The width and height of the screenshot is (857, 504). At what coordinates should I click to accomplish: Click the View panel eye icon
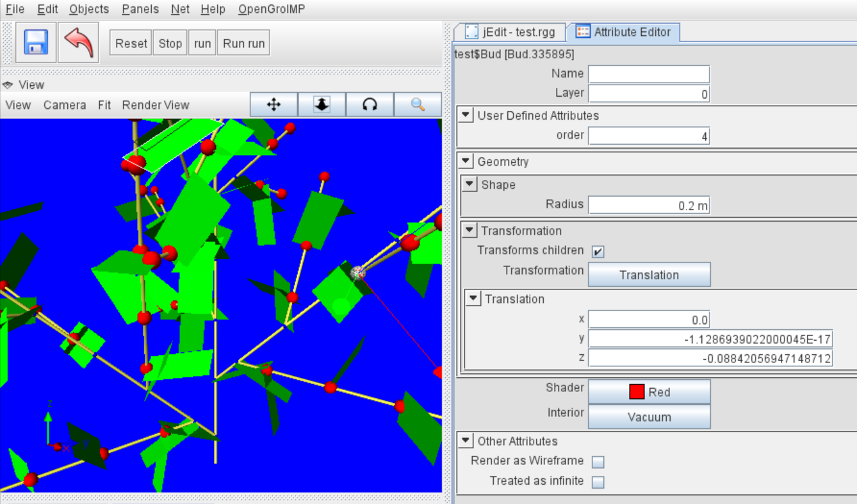8,85
